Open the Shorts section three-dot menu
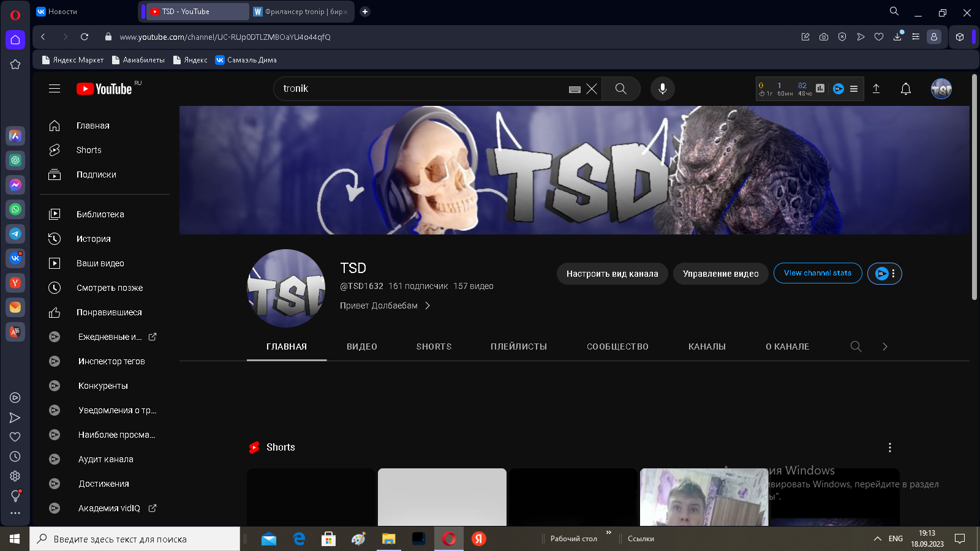Screen dimensions: 980x551 (x=889, y=448)
